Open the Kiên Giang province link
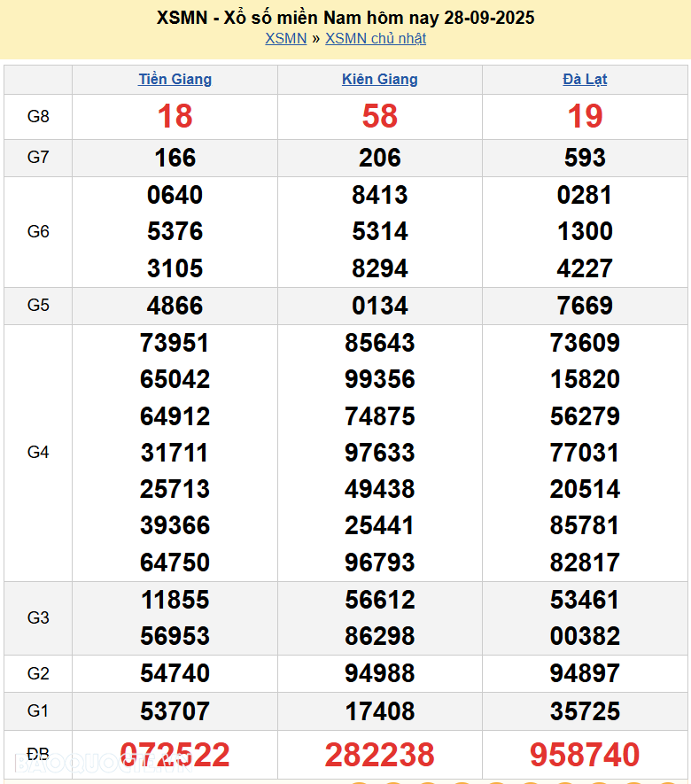Image resolution: width=691 pixels, height=784 pixels. (x=380, y=79)
